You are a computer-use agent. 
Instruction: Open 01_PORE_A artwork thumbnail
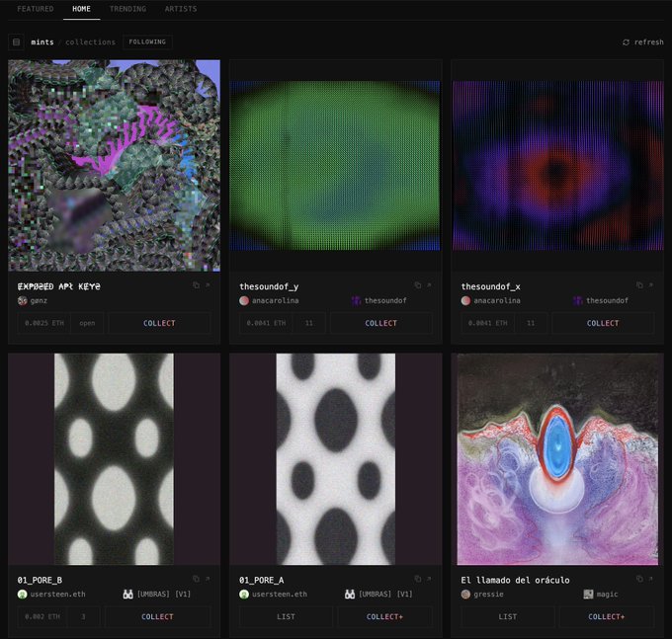point(336,458)
